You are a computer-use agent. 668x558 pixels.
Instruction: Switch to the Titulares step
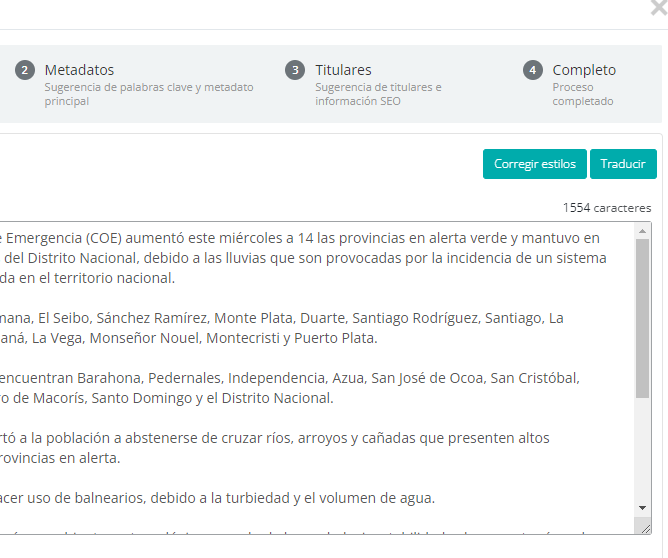343,70
